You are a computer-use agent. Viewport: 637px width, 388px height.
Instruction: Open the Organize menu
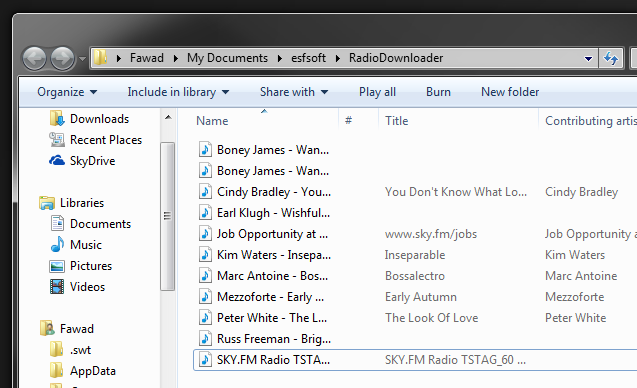point(67,92)
